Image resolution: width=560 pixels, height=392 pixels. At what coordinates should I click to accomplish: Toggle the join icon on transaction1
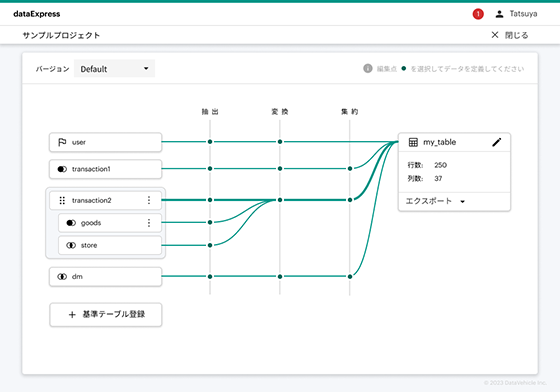click(x=62, y=169)
